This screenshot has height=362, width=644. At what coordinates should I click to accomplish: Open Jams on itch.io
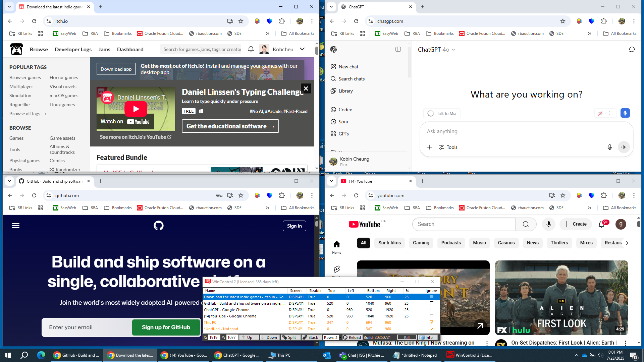tap(104, 49)
